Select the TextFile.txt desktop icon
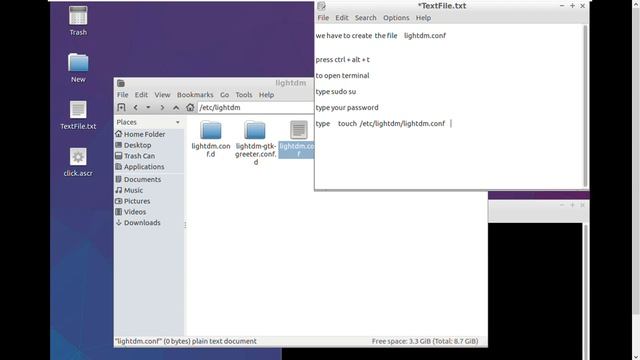Viewport: 640px width, 360px height. click(x=78, y=115)
